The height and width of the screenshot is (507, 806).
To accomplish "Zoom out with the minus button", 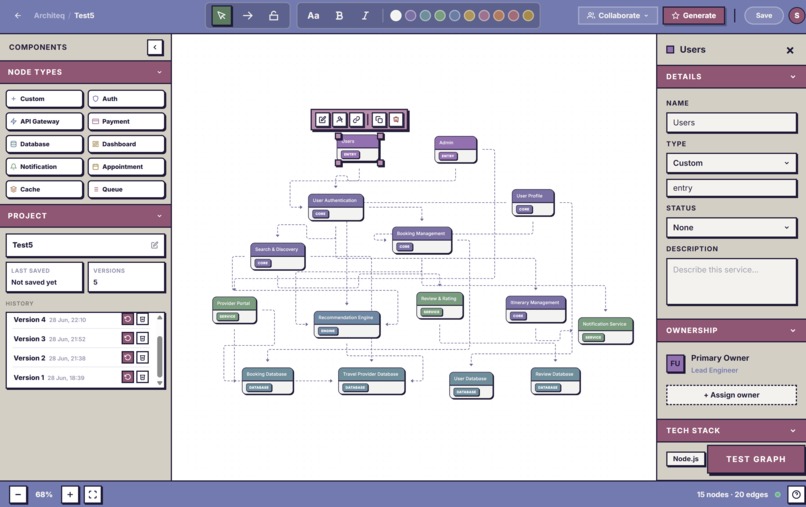I will click(18, 495).
